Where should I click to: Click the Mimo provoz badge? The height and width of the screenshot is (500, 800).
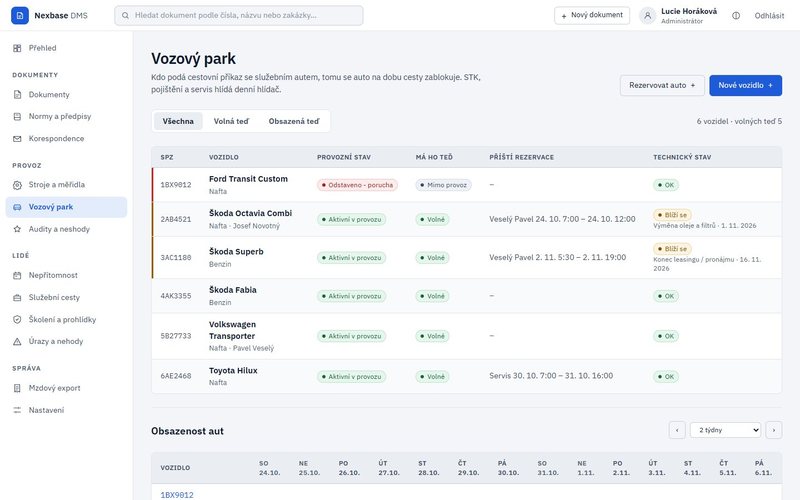(x=443, y=185)
